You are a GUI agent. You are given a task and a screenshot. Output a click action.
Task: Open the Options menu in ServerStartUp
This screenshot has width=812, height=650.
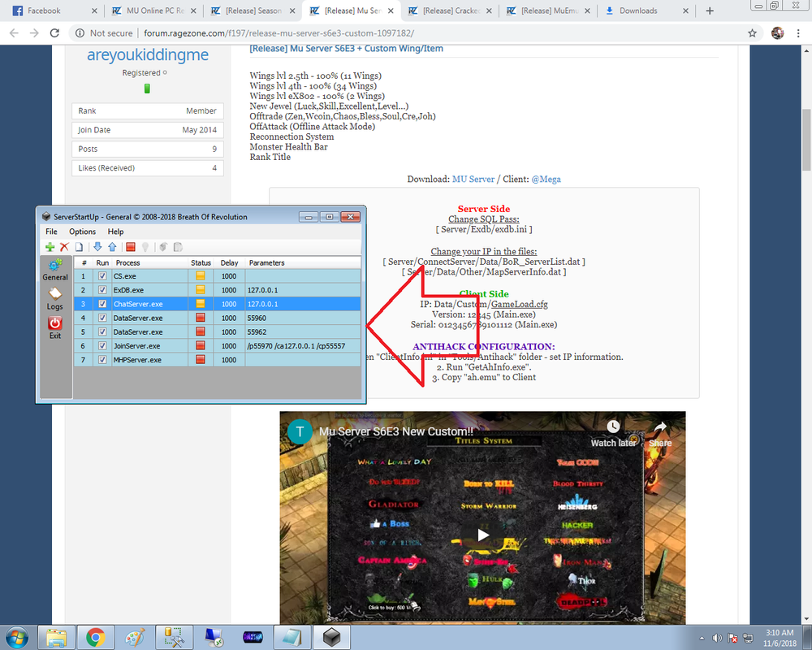pyautogui.click(x=82, y=232)
